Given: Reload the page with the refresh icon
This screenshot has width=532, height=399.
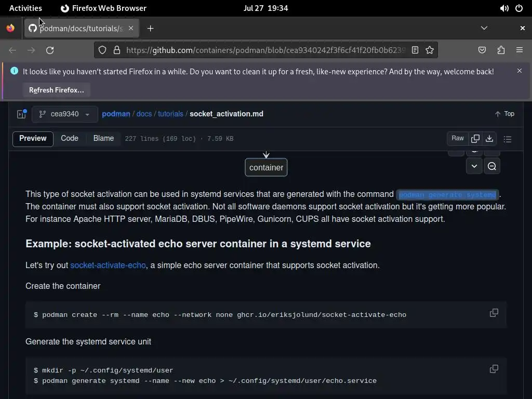Looking at the screenshot, I should (x=50, y=50).
